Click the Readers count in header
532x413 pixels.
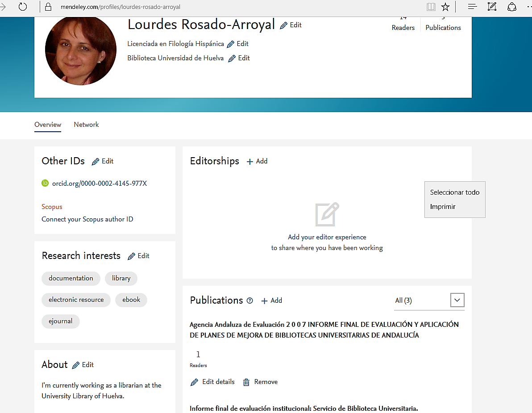[403, 24]
